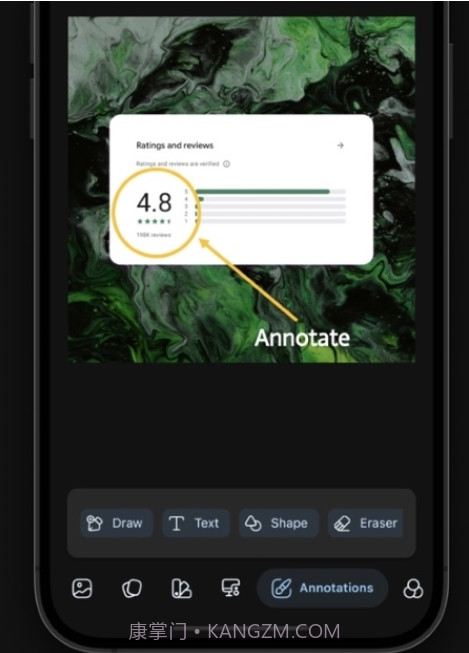Pick the Shape annotation tool
469x653 pixels.
pos(279,523)
